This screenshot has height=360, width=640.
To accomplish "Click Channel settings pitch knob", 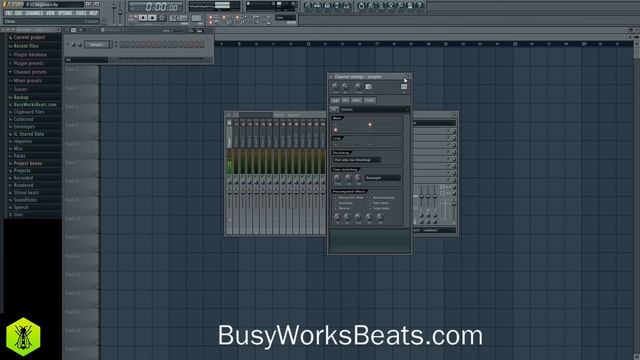I will tap(358, 86).
